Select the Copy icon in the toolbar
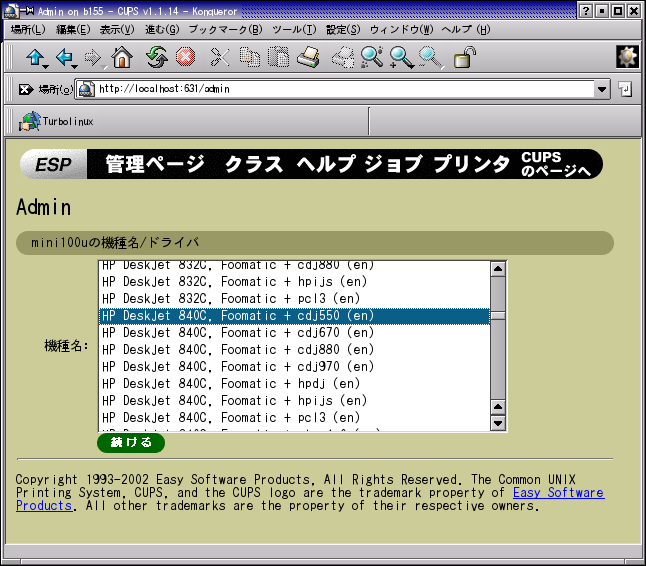The width and height of the screenshot is (646, 566). (250, 57)
